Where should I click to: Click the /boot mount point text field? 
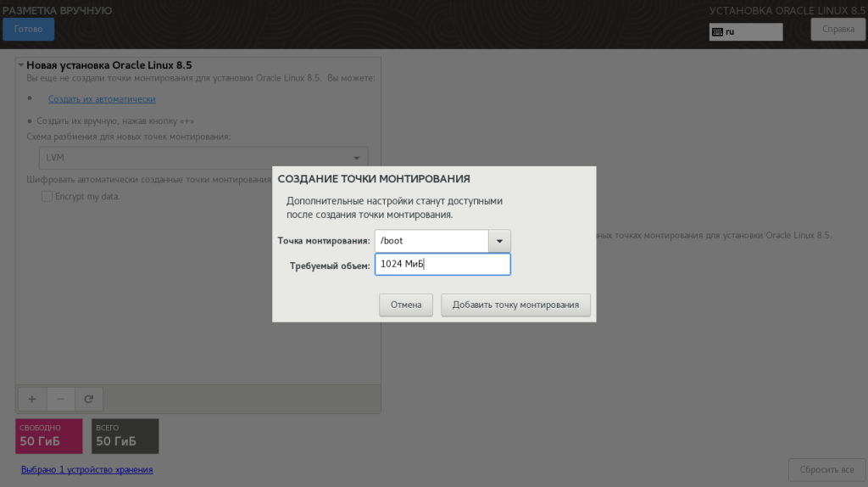431,241
